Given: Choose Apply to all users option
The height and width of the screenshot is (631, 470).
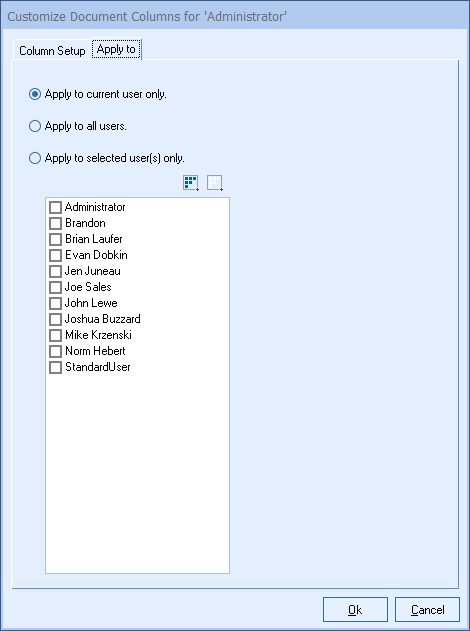Looking at the screenshot, I should coord(35,126).
